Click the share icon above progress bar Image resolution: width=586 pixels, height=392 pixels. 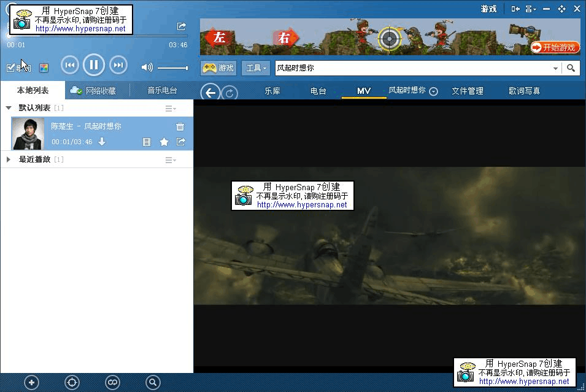[x=181, y=26]
